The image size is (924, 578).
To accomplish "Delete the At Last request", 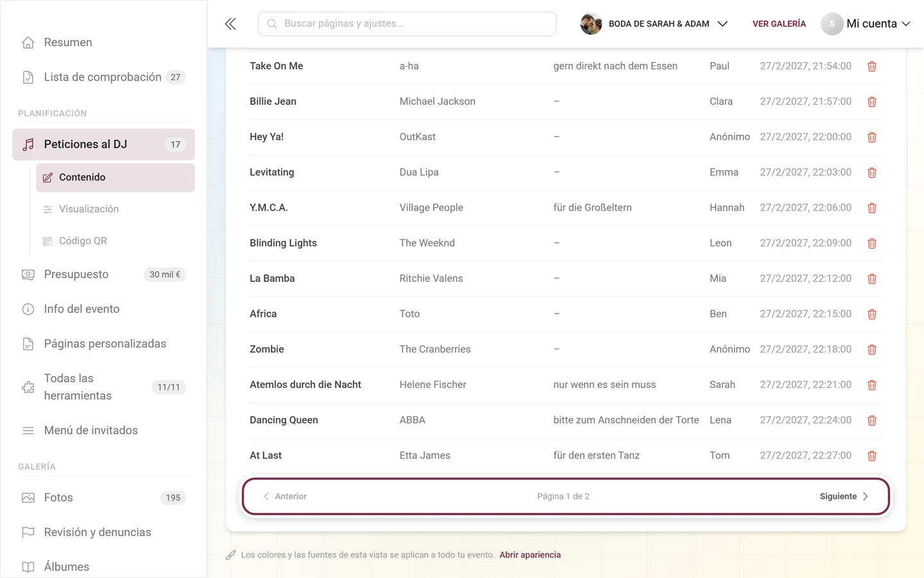I will coord(872,455).
